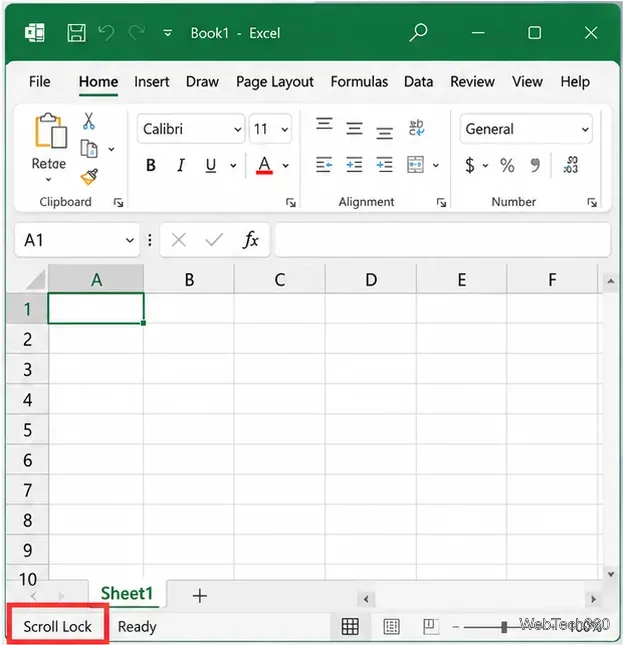623x645 pixels.
Task: Switch to the View tab
Action: coord(527,81)
